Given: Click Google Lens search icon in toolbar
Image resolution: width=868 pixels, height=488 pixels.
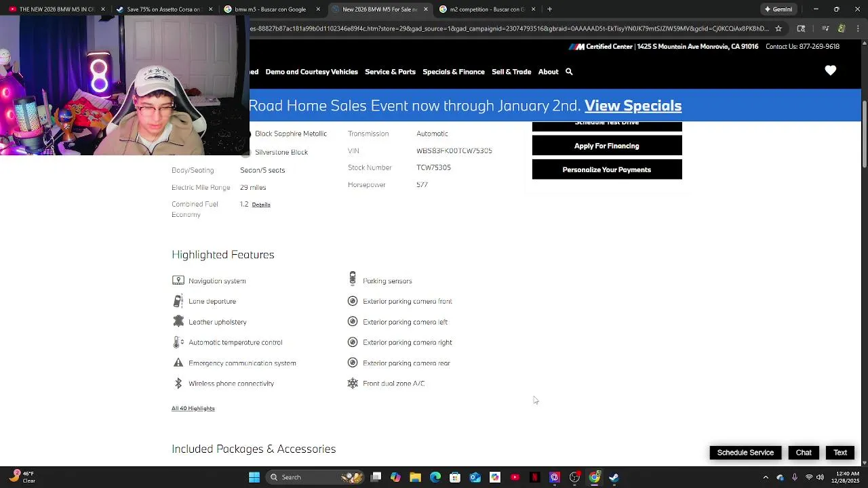Looking at the screenshot, I should 801,28.
